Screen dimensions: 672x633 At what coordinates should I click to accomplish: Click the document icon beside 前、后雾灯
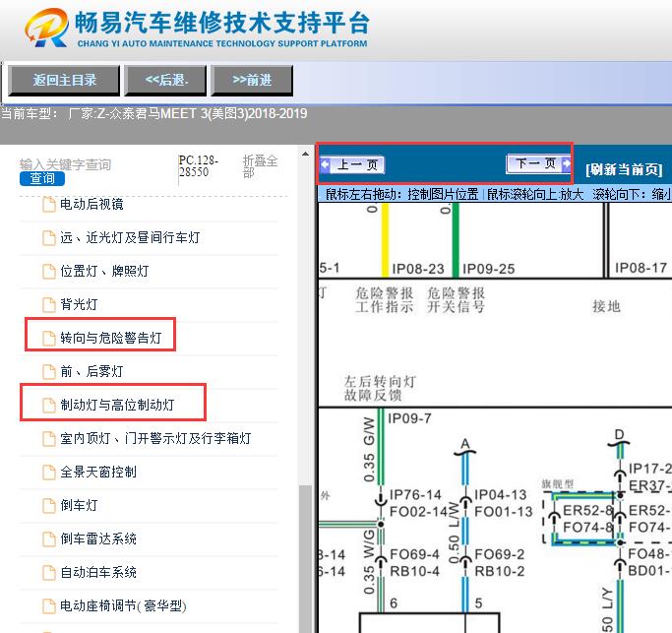click(49, 371)
